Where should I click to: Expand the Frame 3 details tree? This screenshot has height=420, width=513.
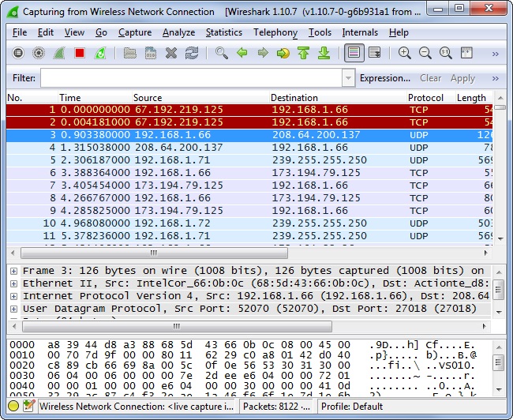[13, 271]
